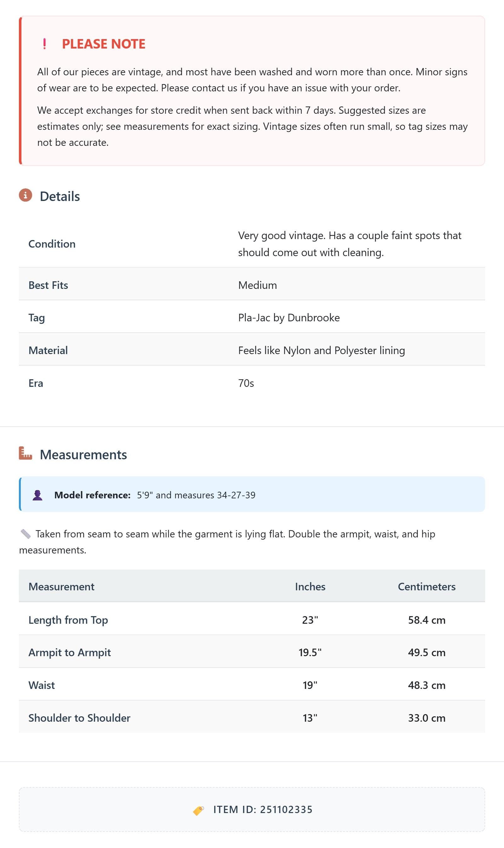The height and width of the screenshot is (848, 504).
Task: Click the 70s era value
Action: click(246, 383)
